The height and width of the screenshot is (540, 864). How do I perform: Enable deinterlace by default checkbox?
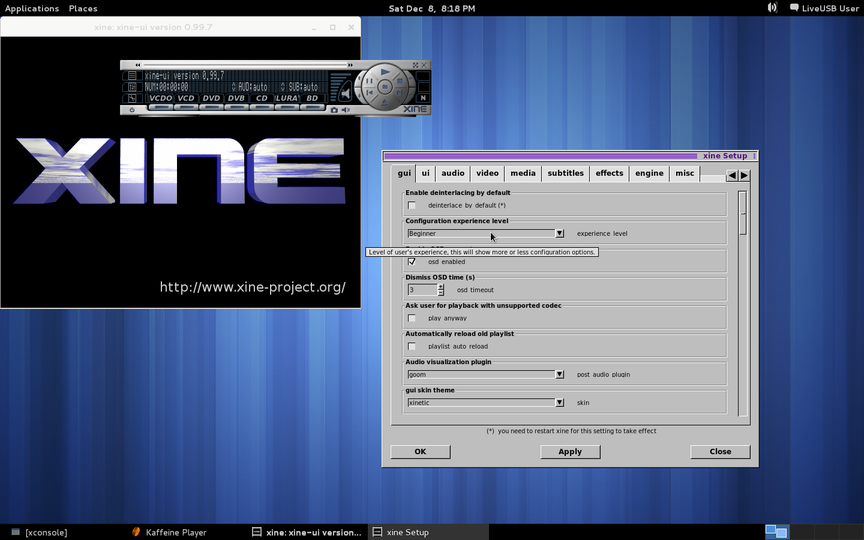[x=411, y=205]
